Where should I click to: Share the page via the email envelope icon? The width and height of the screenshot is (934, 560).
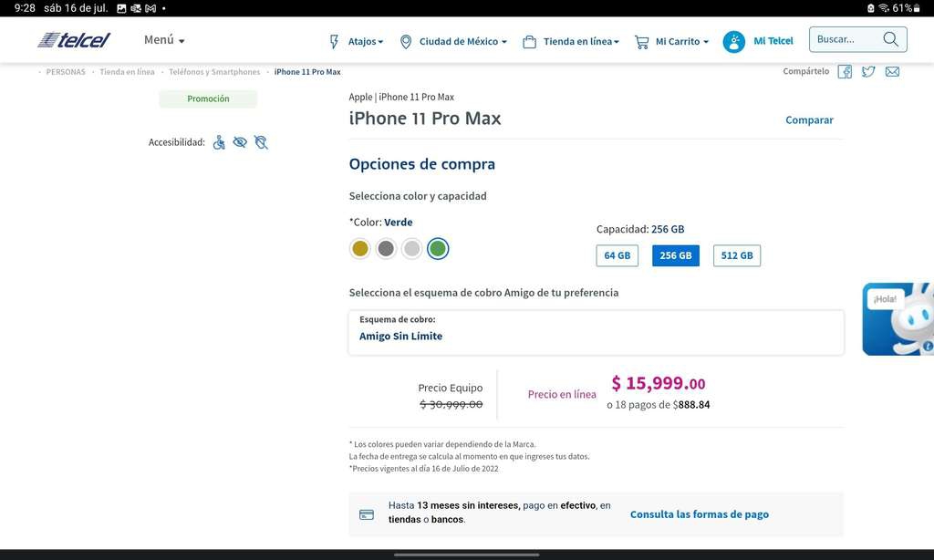pyautogui.click(x=892, y=72)
